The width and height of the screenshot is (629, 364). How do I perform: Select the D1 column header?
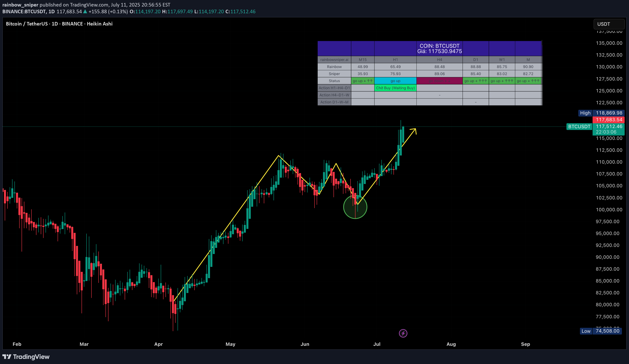[x=475, y=60]
